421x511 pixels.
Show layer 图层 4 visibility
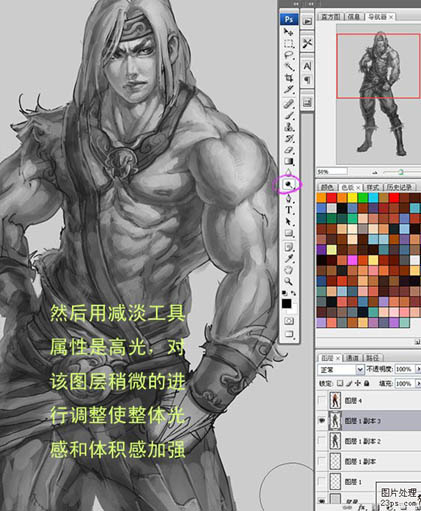pyautogui.click(x=322, y=401)
